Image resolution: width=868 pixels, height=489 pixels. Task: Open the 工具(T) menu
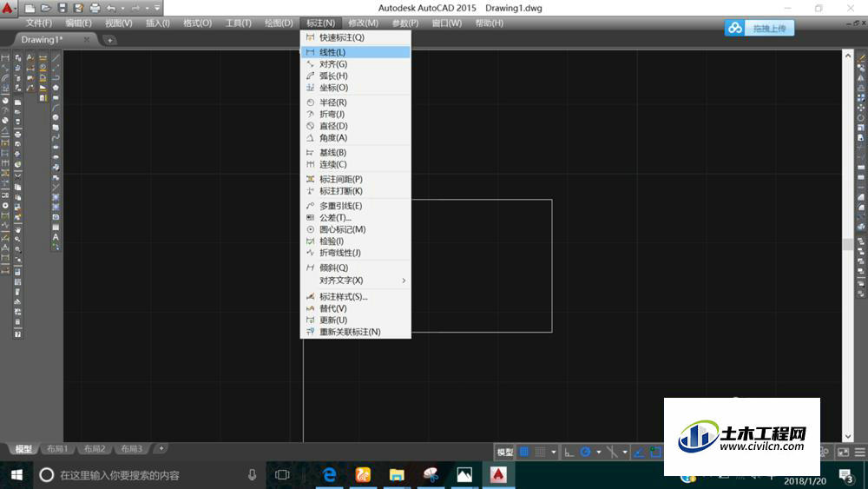(x=239, y=23)
